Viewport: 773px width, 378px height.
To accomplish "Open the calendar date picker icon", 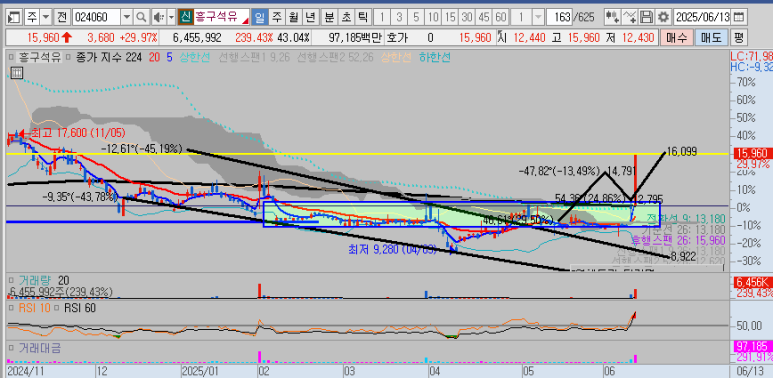I will (738, 18).
